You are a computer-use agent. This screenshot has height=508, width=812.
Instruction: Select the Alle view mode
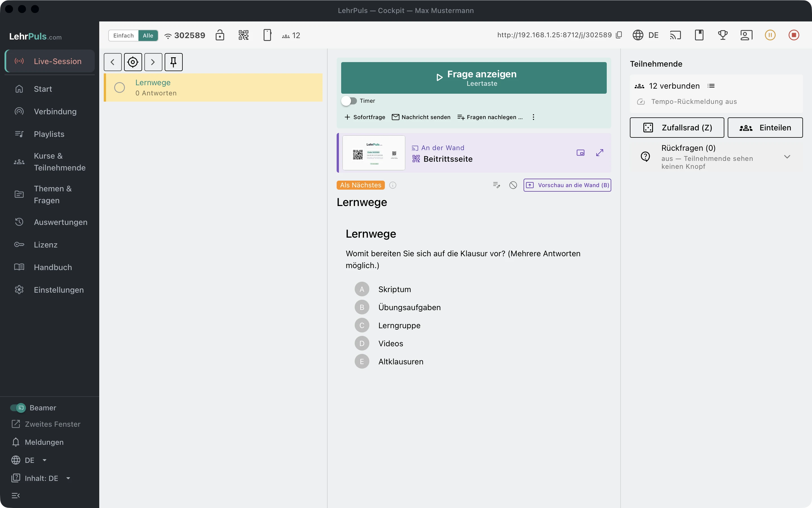148,36
